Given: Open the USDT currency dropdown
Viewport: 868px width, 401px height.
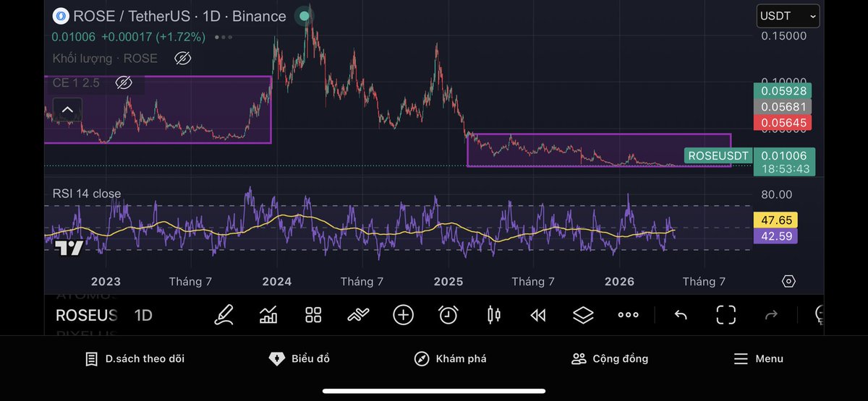Looking at the screenshot, I should [788, 16].
